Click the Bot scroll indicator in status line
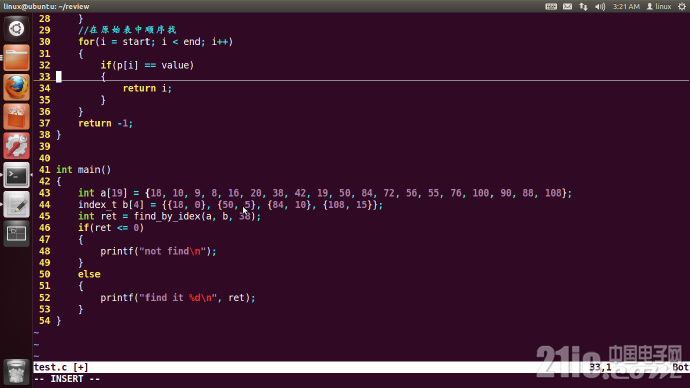 (680, 367)
